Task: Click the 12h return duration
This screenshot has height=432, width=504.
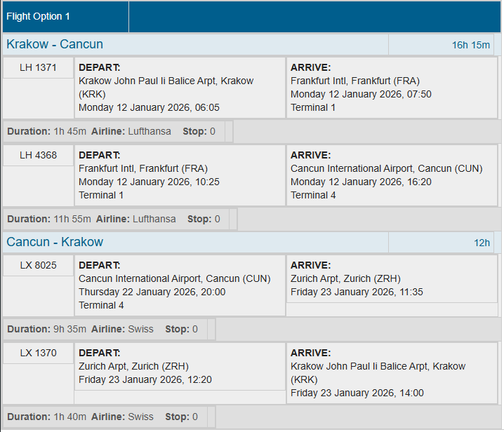Action: pyautogui.click(x=482, y=243)
